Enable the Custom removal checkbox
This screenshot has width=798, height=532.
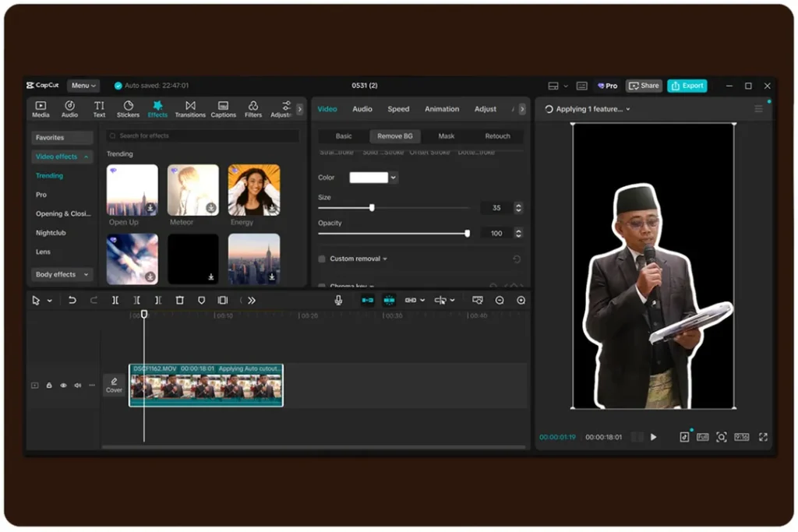click(322, 259)
